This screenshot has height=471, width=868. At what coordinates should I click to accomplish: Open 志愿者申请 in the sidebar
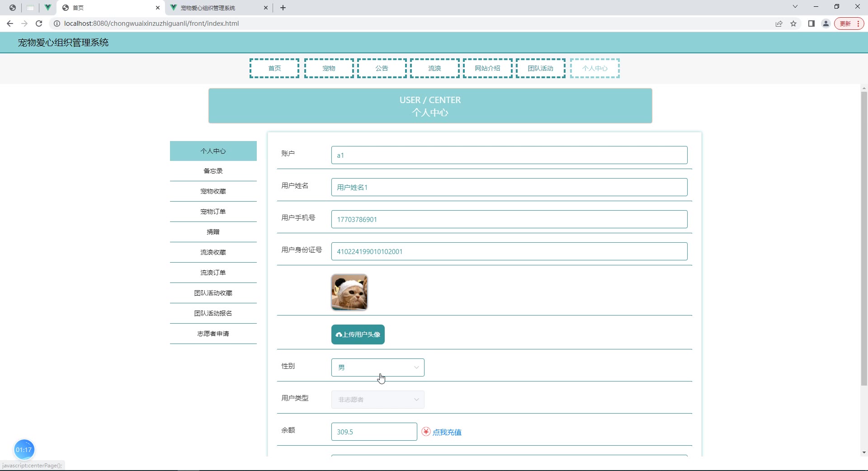pos(213,334)
